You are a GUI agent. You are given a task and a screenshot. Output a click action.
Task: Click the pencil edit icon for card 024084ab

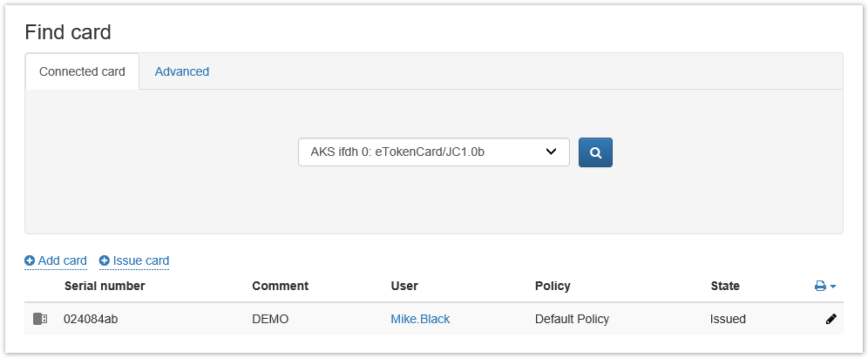[831, 319]
